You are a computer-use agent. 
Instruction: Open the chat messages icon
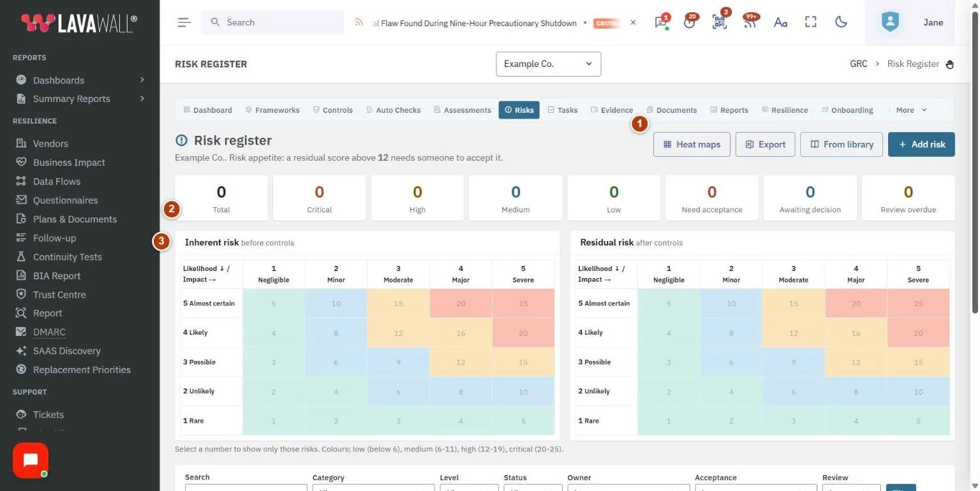(660, 22)
